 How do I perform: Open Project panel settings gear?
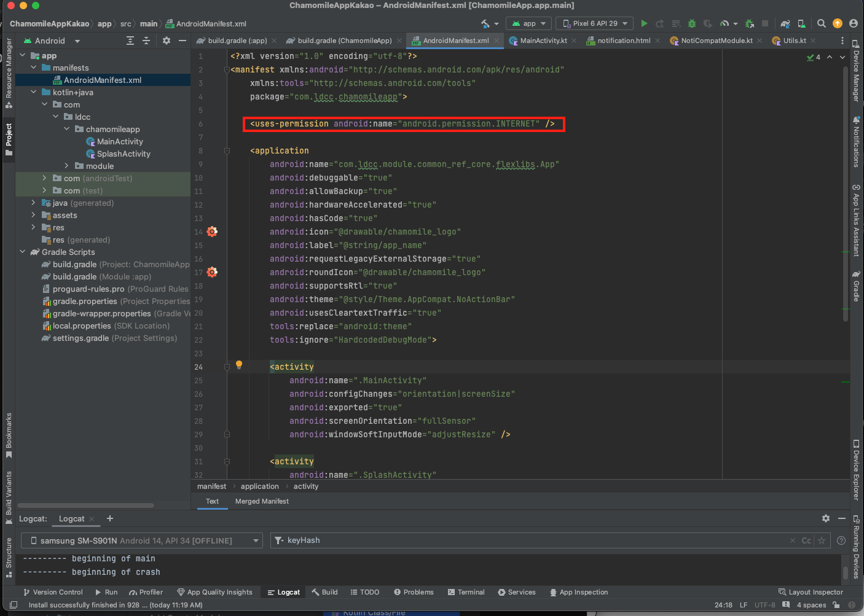click(166, 41)
